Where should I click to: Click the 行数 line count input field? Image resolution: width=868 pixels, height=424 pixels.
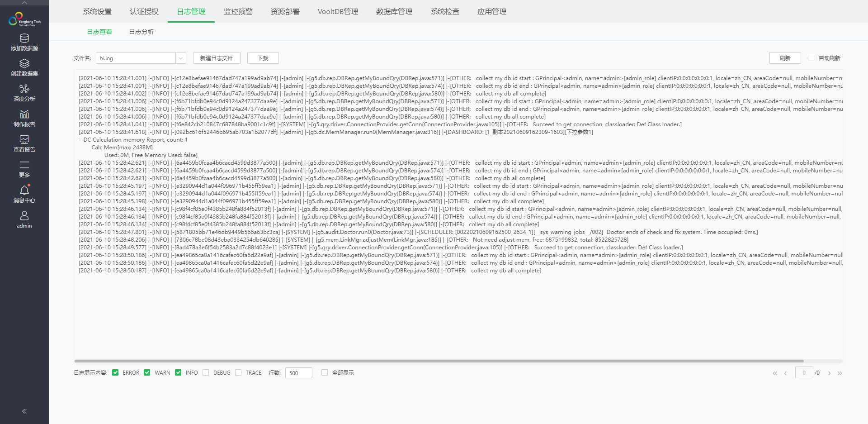[x=298, y=372]
